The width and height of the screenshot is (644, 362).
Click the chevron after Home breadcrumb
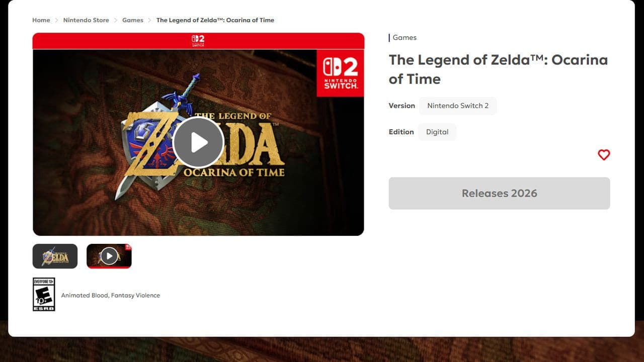(56, 20)
